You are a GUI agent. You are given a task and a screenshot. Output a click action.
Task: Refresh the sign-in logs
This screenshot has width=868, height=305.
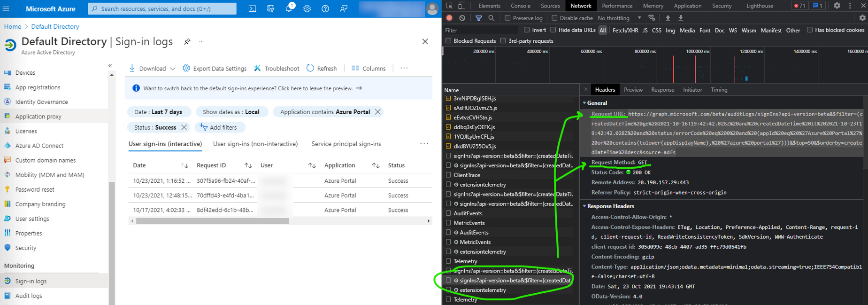(322, 69)
